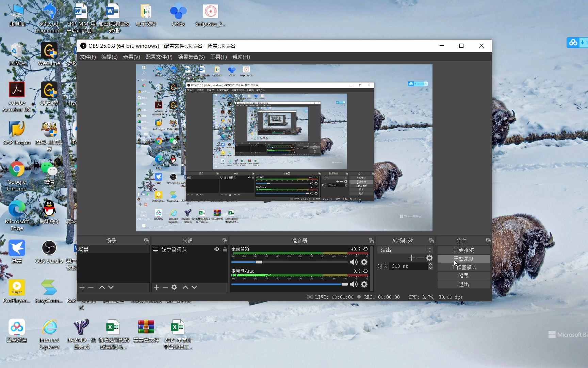Screen dimensions: 588x368
Task: Click 时长 300 ms input field
Action: 408,266
